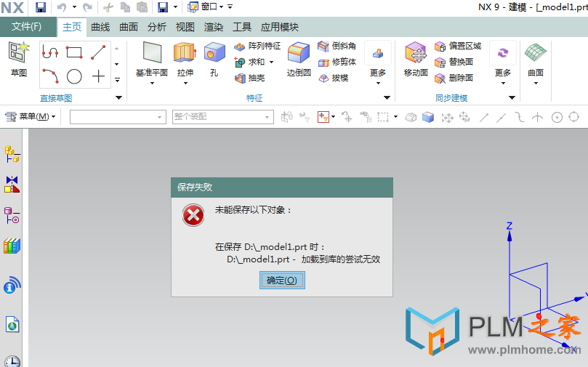
Task: Toggle the Arc Center snap point
Action: coord(557,117)
